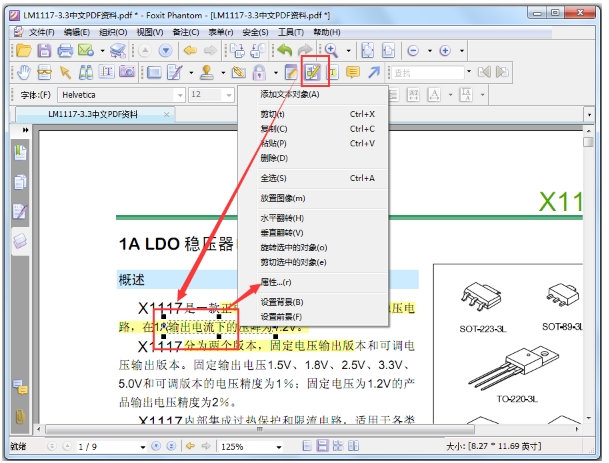Select the Typewriter text tool icon
The image size is (609, 463).
click(333, 72)
